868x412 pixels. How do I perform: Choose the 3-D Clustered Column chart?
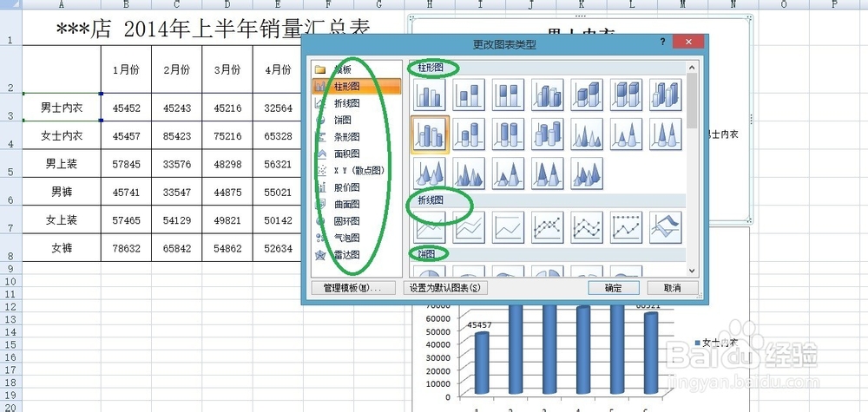point(548,94)
